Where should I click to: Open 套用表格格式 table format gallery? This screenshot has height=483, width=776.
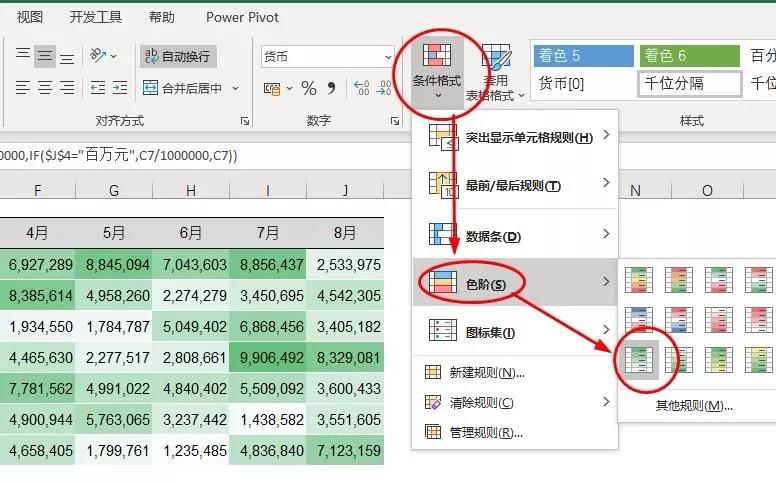pos(495,72)
